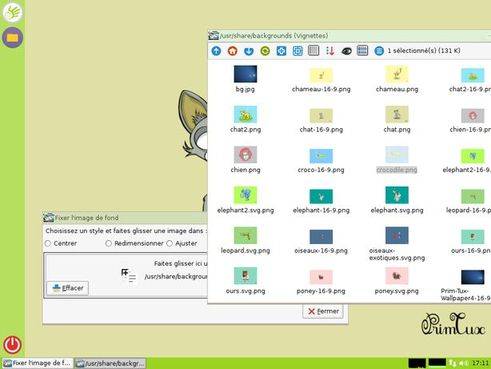The height and width of the screenshot is (369, 491).
Task: Select the Centrer radio option
Action: click(61, 243)
